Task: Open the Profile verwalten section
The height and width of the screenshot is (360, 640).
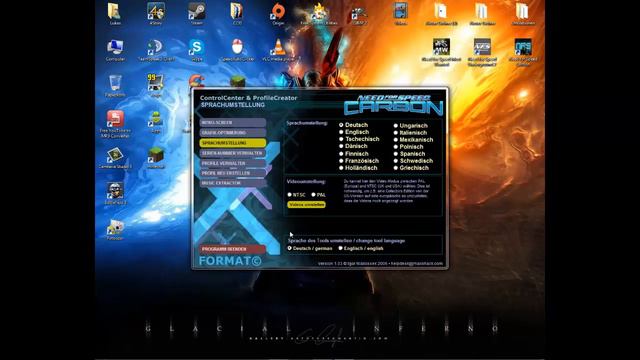Action: pos(233,163)
